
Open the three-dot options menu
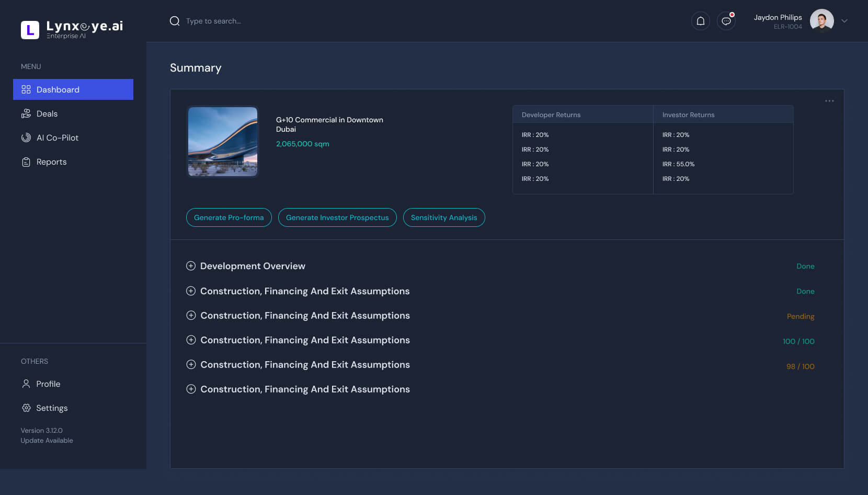[x=829, y=101]
